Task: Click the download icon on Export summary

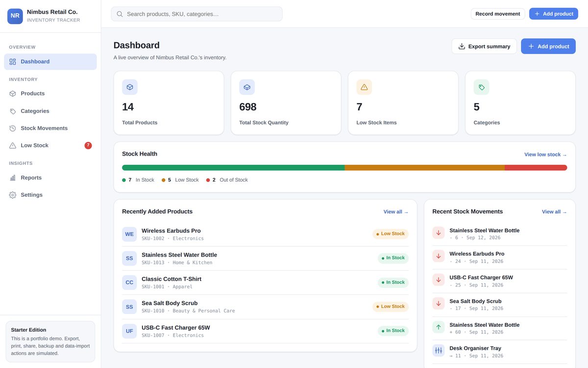Action: pos(462,46)
